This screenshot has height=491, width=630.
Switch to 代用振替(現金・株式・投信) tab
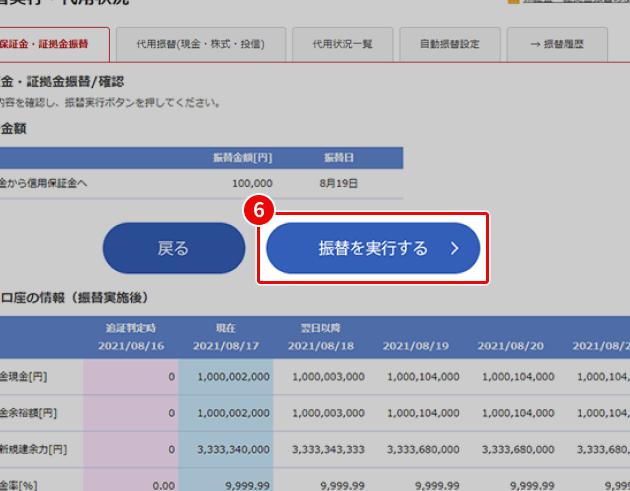pyautogui.click(x=200, y=44)
